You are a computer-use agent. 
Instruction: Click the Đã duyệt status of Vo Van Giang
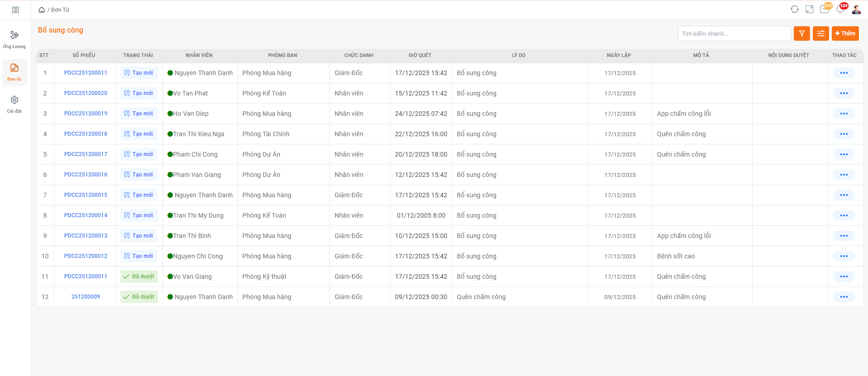[x=139, y=276]
